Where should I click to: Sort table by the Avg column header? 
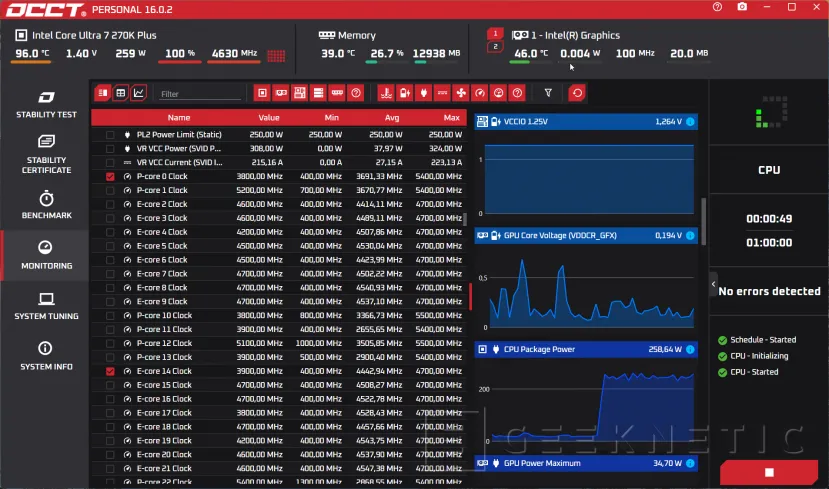(393, 118)
